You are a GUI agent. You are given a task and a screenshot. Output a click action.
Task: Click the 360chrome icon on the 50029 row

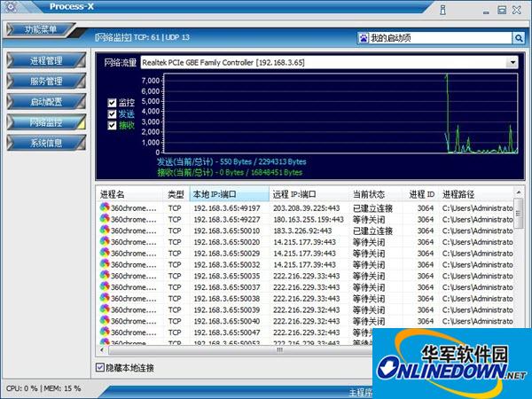pos(105,253)
